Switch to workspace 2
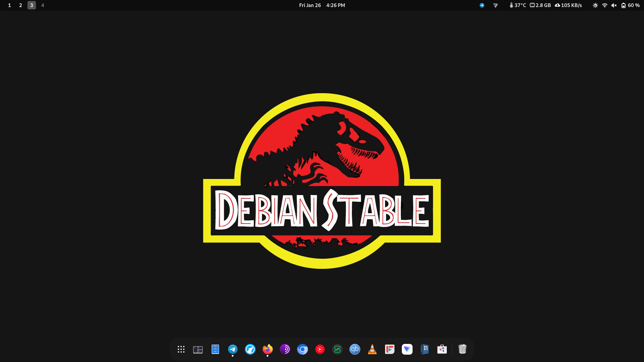Screen dimensions: 644x362 (x=20, y=5)
